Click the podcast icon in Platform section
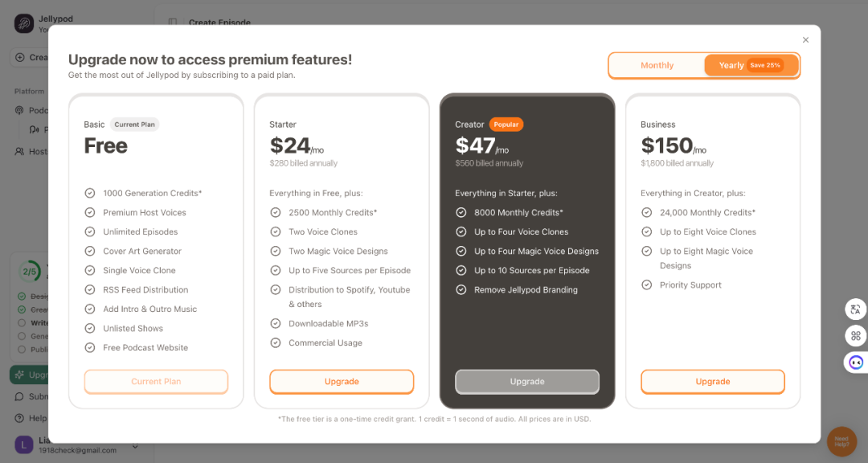The height and width of the screenshot is (463, 868). coord(19,110)
